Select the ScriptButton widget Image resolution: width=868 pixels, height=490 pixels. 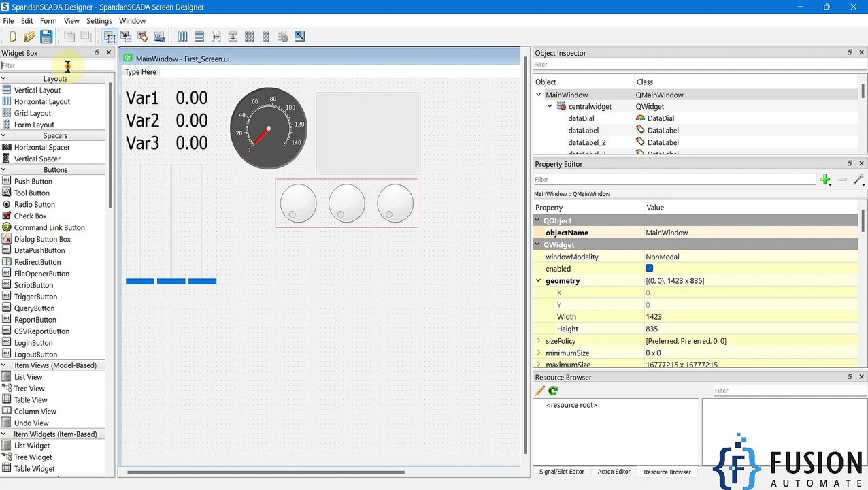point(33,285)
